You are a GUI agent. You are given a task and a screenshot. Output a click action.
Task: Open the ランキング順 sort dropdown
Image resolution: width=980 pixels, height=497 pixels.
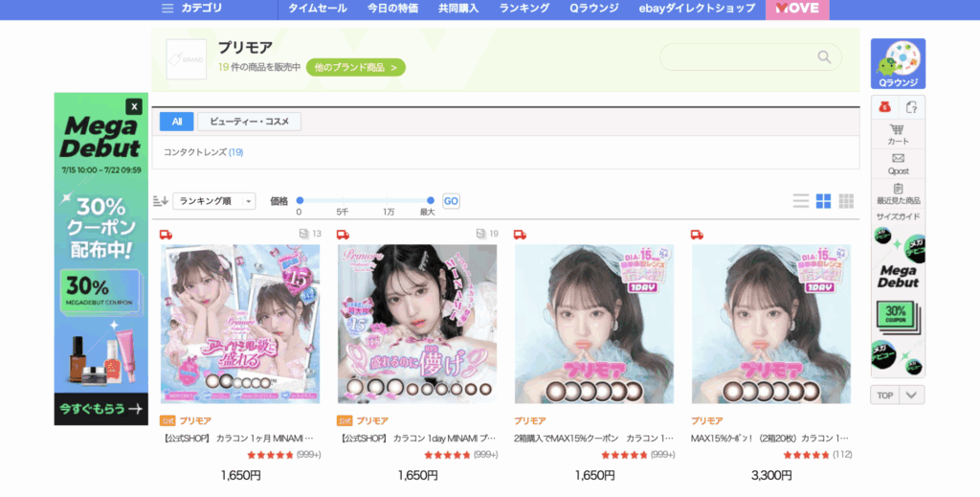pos(213,201)
